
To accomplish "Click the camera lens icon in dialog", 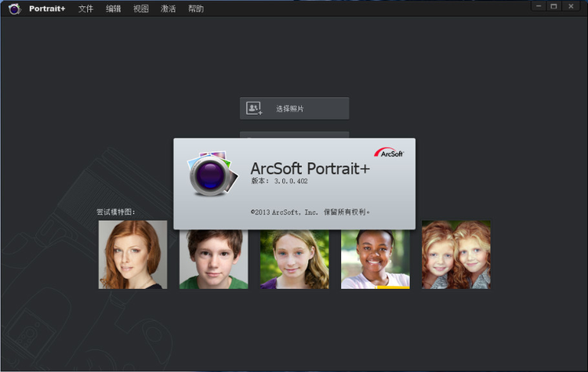I will pyautogui.click(x=212, y=173).
